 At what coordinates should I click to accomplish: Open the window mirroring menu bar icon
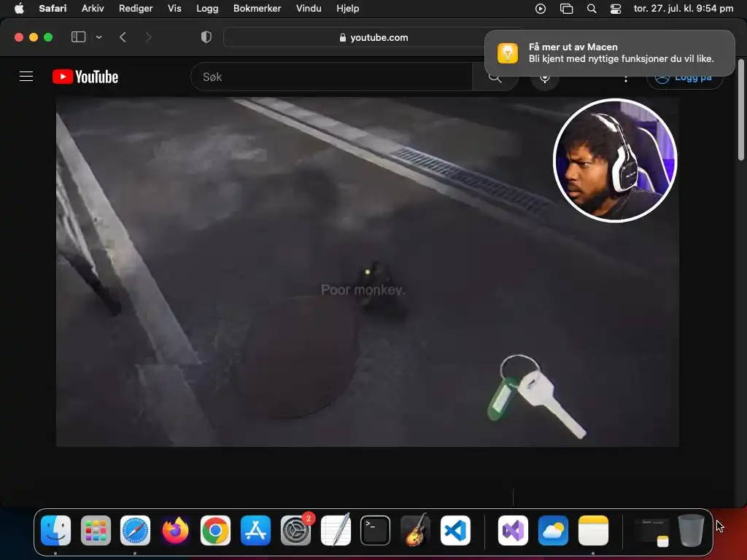(566, 9)
